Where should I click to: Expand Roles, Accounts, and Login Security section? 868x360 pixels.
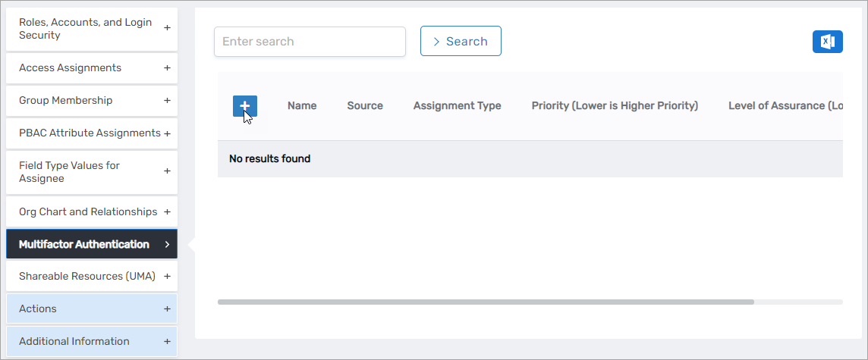pos(91,29)
